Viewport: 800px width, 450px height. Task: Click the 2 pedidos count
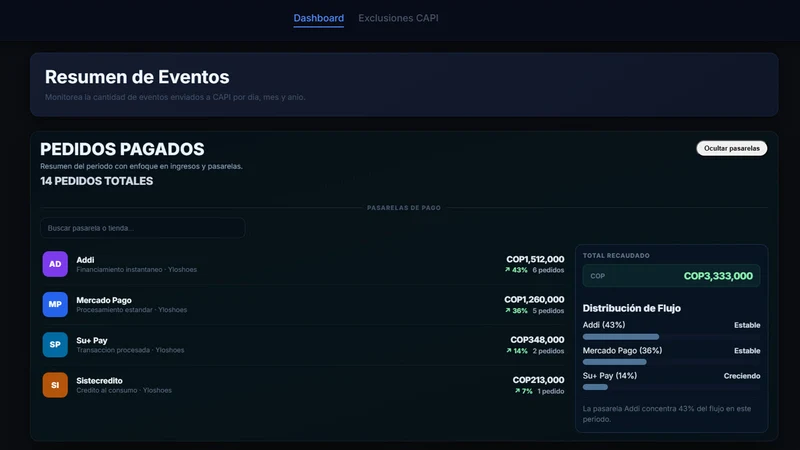548,351
